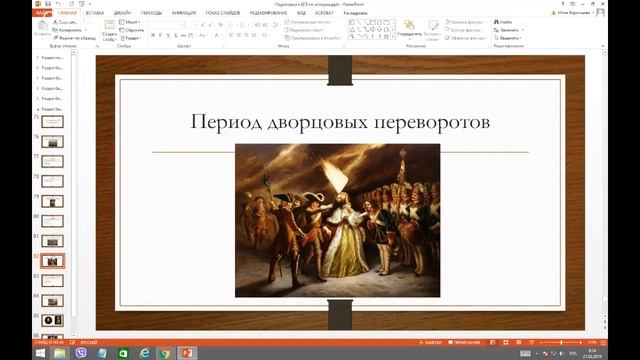Click Найти to search the presentation
The image size is (640, 360).
point(503,22)
